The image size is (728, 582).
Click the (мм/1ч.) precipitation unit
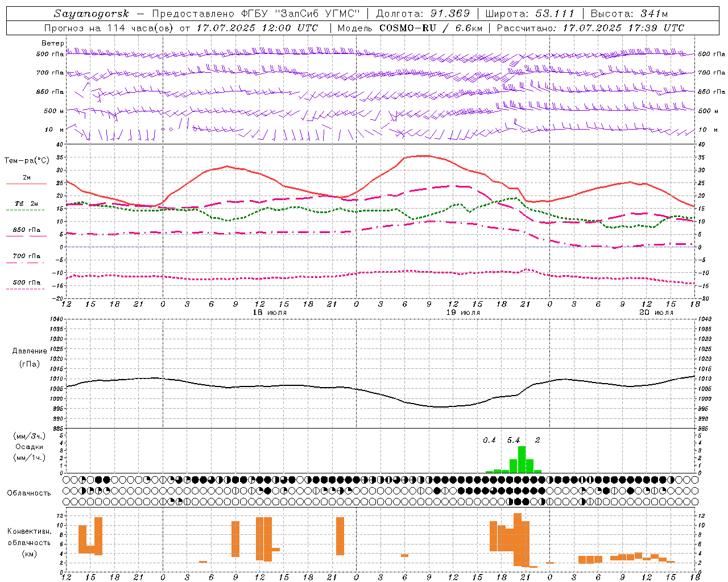coord(30,458)
